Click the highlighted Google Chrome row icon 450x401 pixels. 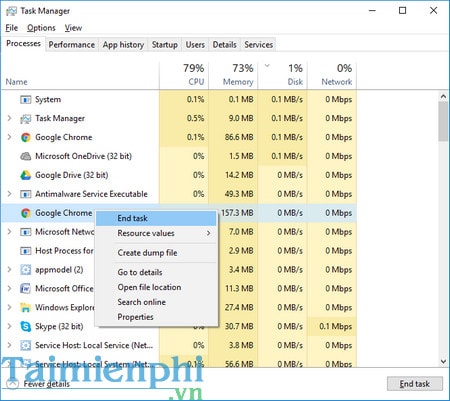[26, 213]
